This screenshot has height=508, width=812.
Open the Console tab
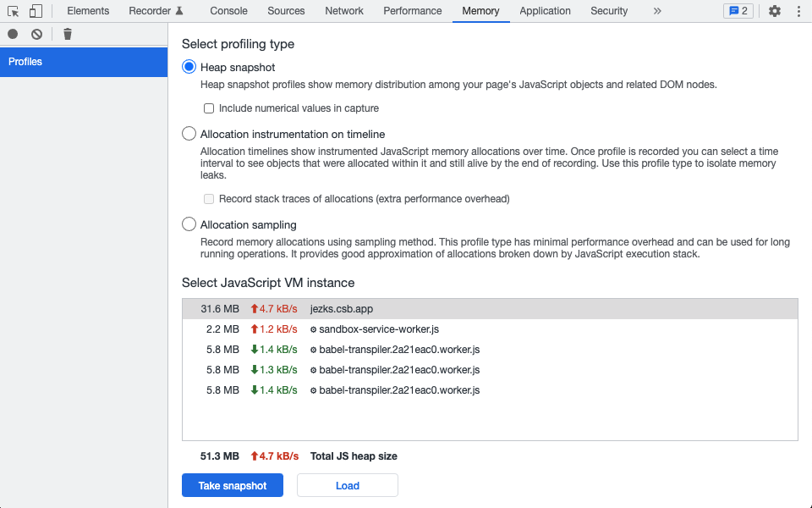(228, 11)
